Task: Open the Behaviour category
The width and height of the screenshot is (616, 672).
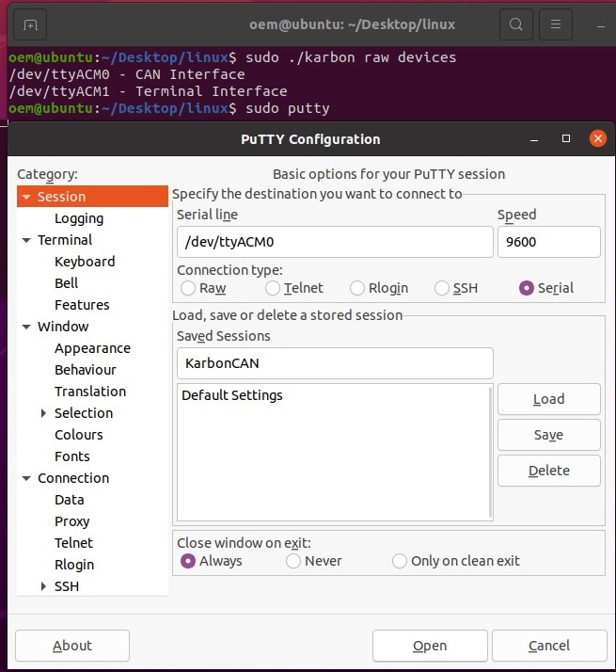Action: (86, 370)
